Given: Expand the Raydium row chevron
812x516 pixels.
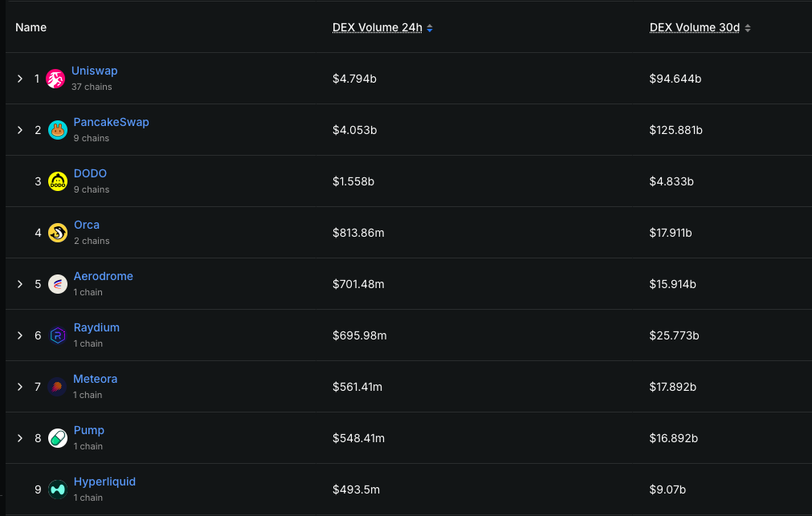Looking at the screenshot, I should (x=20, y=335).
